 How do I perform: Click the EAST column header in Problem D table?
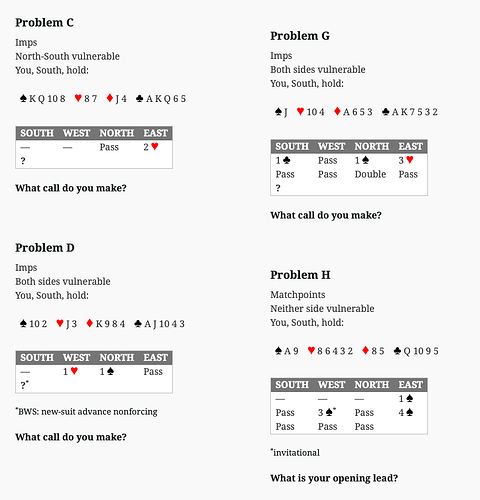[155, 357]
